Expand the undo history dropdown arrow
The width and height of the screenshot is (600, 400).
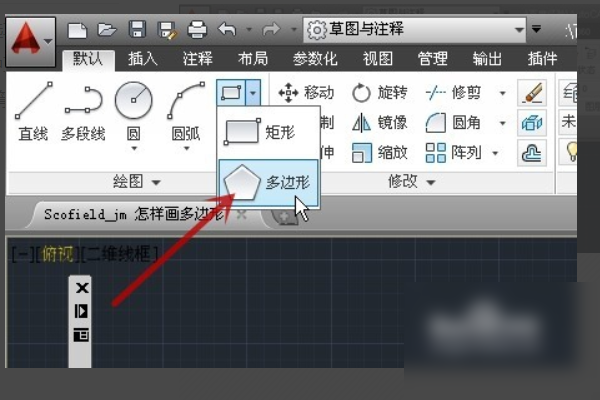tap(249, 29)
